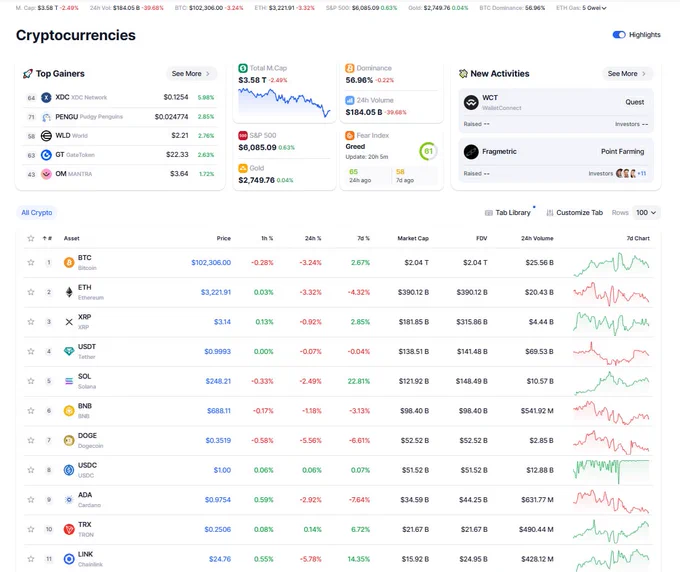Click the Asset column header

click(x=72, y=238)
